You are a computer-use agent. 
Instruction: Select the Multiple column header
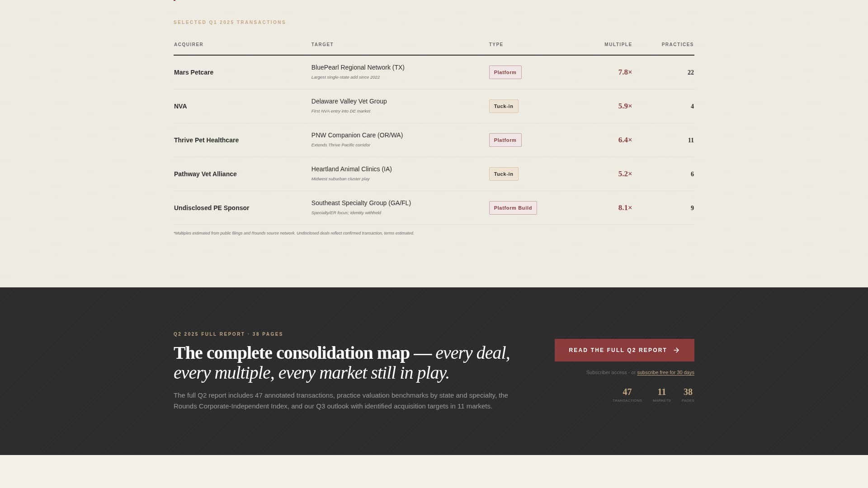point(618,44)
